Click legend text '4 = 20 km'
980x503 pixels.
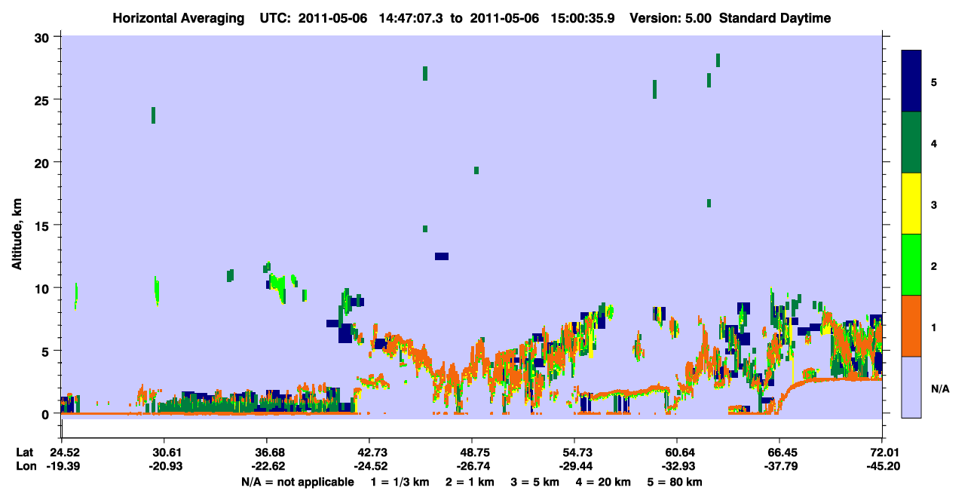pyautogui.click(x=604, y=482)
